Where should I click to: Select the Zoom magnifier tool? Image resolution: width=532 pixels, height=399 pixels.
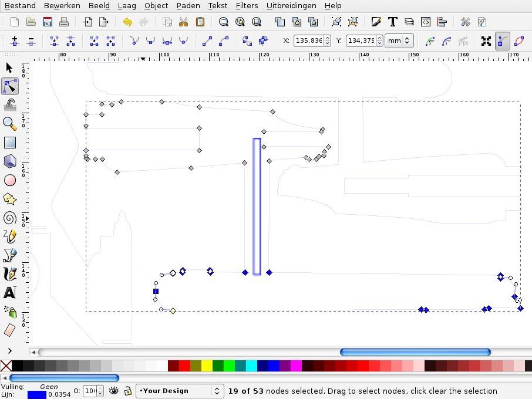(9, 124)
